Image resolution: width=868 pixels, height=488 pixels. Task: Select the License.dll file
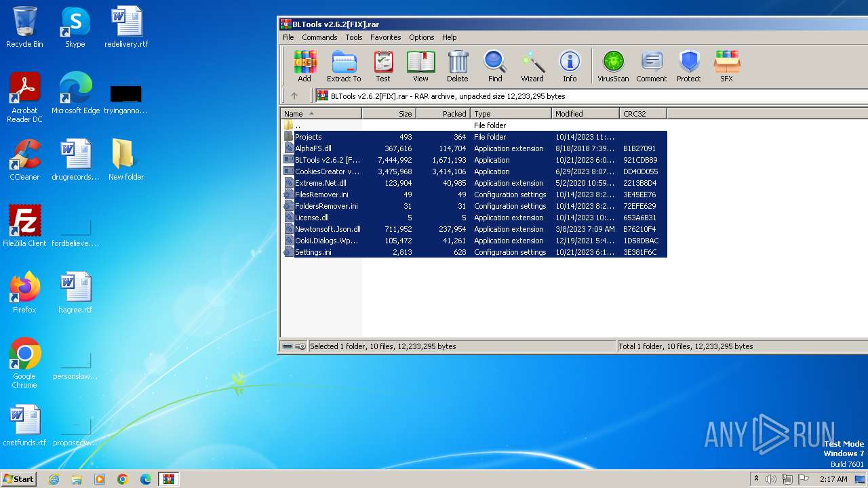[x=474, y=218]
